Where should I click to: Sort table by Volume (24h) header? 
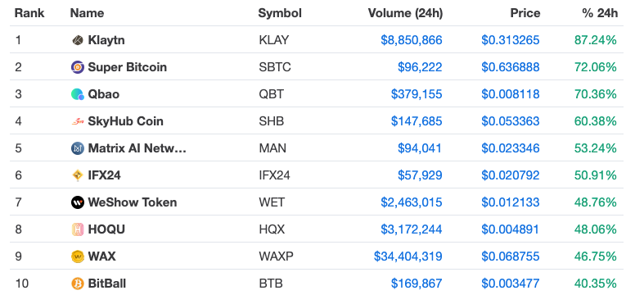click(405, 13)
